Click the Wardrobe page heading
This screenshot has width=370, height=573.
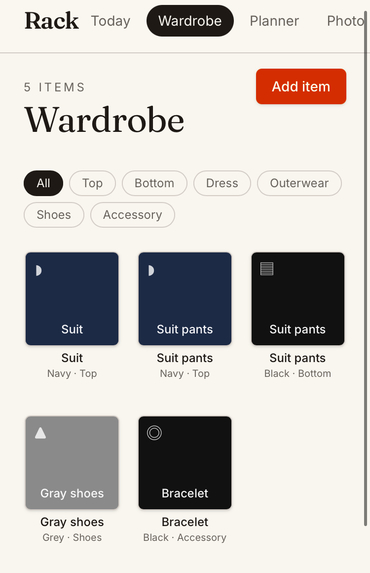tap(104, 120)
